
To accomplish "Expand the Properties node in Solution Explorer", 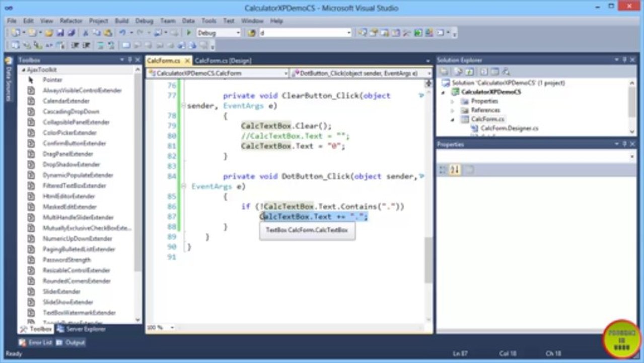I will pos(452,101).
